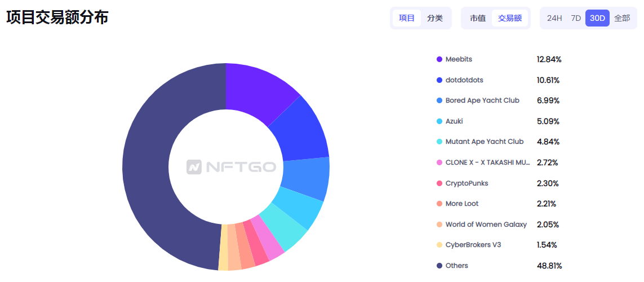Click the Mutant Ape Yacht Club label
Image resolution: width=644 pixels, height=282 pixels.
coord(485,142)
